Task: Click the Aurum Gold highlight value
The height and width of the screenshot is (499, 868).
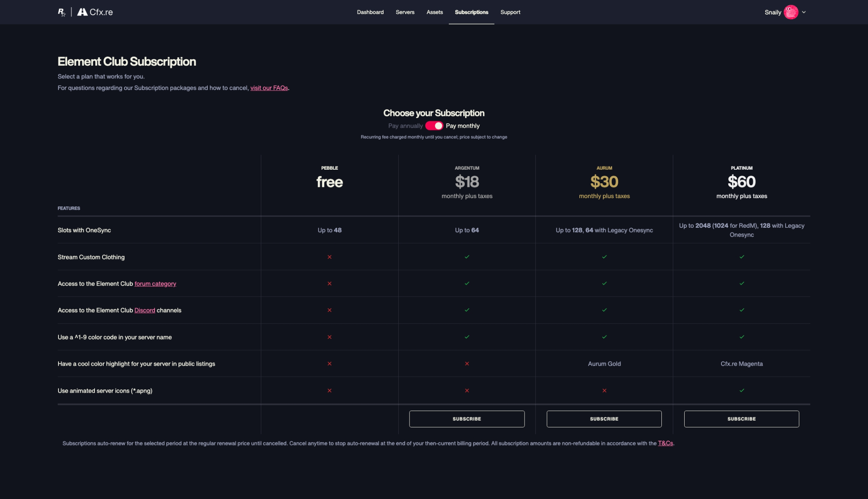Action: click(604, 364)
